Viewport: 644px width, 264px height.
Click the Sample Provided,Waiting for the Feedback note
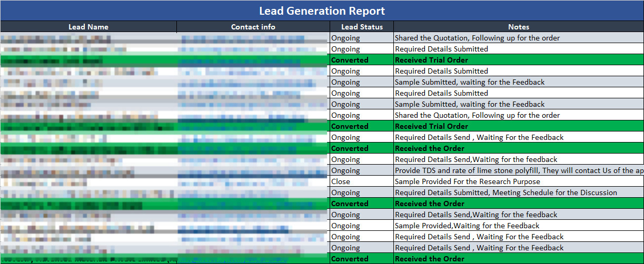coord(467,226)
